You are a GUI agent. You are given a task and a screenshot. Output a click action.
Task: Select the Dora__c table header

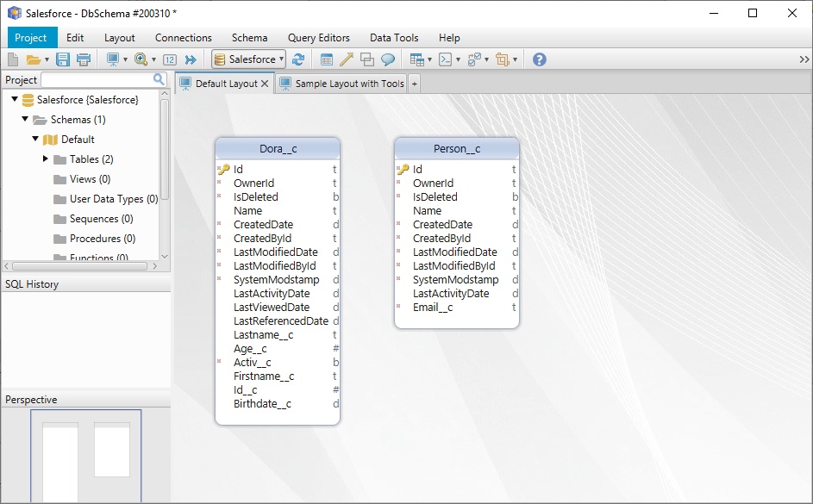[278, 149]
